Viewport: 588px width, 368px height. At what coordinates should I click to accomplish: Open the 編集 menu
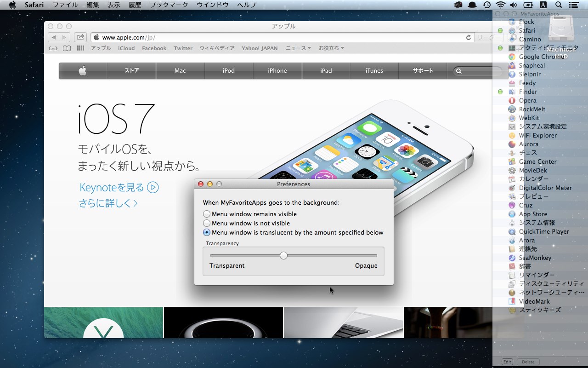[92, 5]
